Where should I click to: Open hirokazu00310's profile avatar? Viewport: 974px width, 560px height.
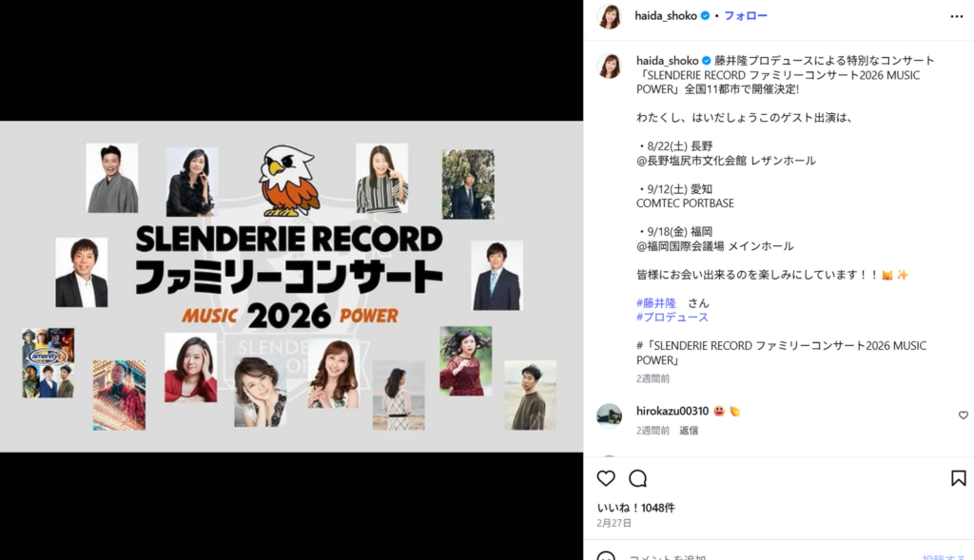click(x=609, y=415)
